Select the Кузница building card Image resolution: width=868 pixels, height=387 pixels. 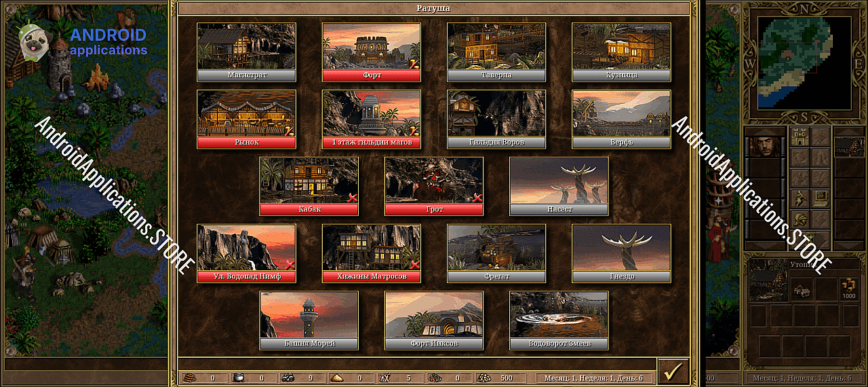[621, 52]
